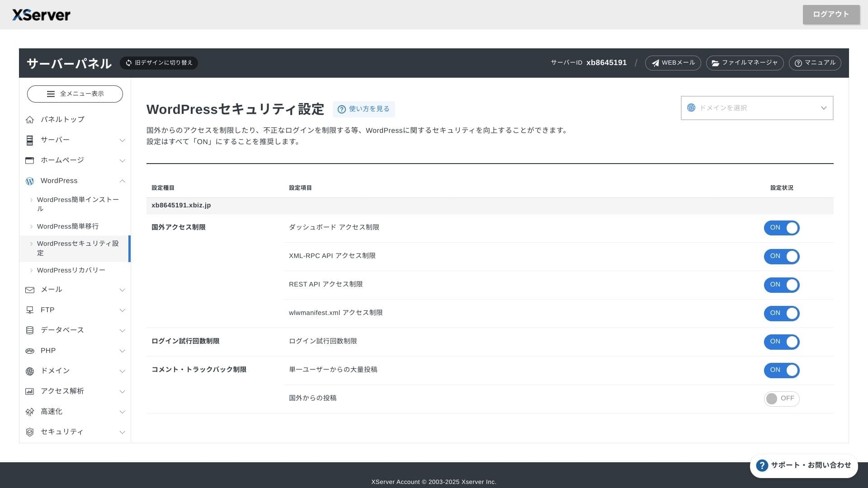Expand サーバー menu chevron
This screenshot has width=868, height=488.
click(122, 141)
